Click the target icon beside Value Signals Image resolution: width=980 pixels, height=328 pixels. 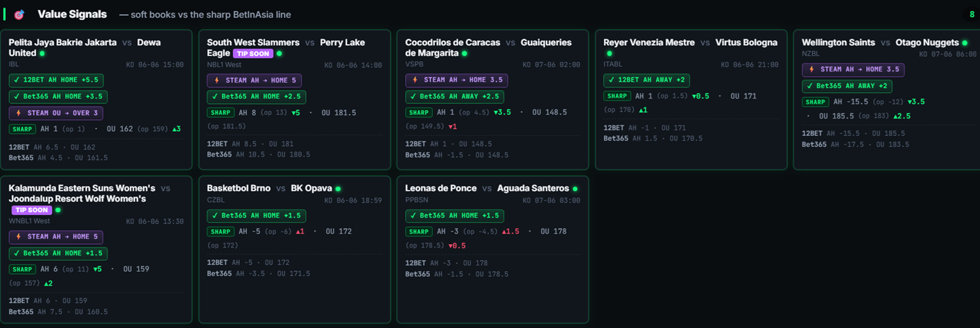pyautogui.click(x=19, y=15)
